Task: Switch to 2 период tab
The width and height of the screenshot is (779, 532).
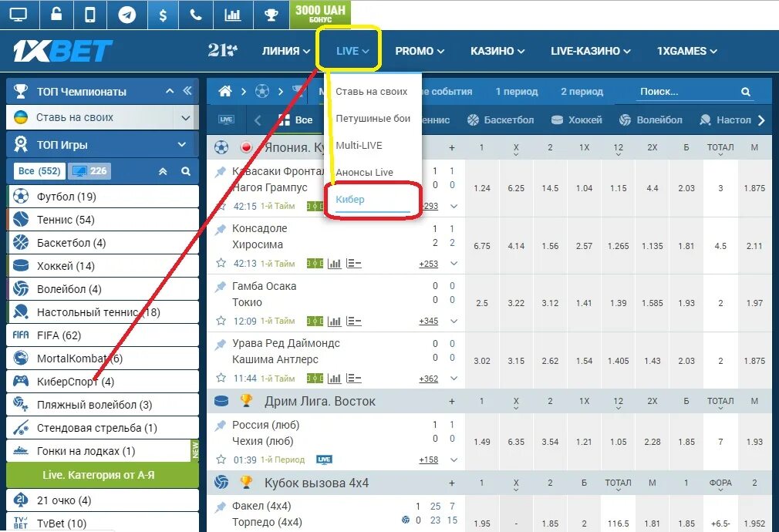Action: (582, 92)
